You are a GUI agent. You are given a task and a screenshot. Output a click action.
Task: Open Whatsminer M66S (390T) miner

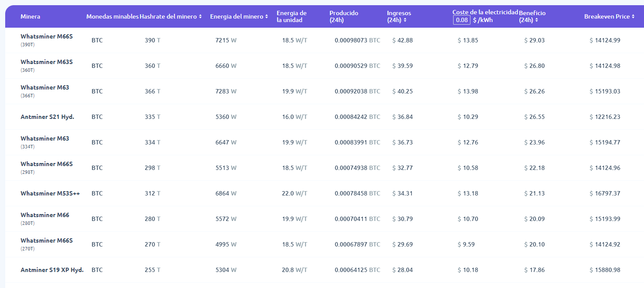47,40
